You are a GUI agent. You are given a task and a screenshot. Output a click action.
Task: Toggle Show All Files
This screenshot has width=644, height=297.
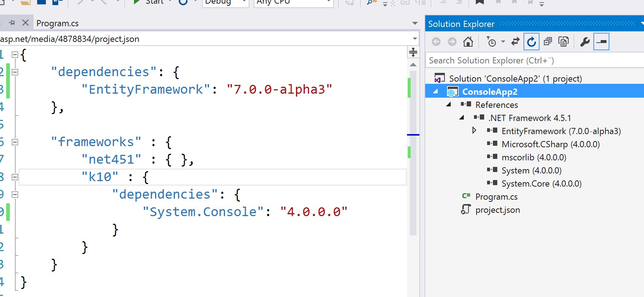564,42
